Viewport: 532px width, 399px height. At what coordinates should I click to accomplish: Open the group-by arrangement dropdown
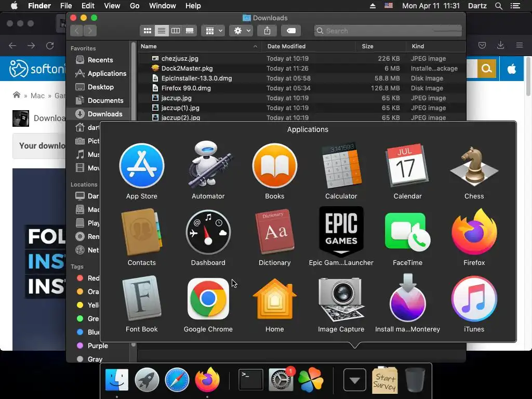tap(213, 31)
